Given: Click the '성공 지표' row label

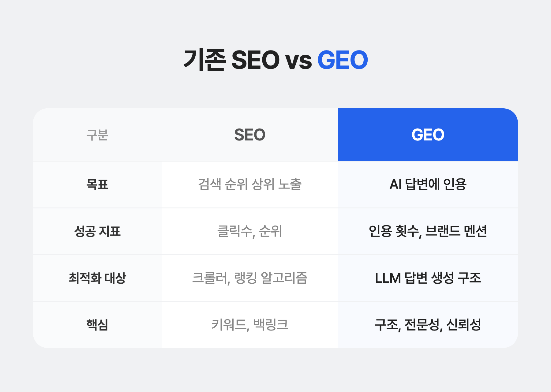Looking at the screenshot, I should [97, 231].
